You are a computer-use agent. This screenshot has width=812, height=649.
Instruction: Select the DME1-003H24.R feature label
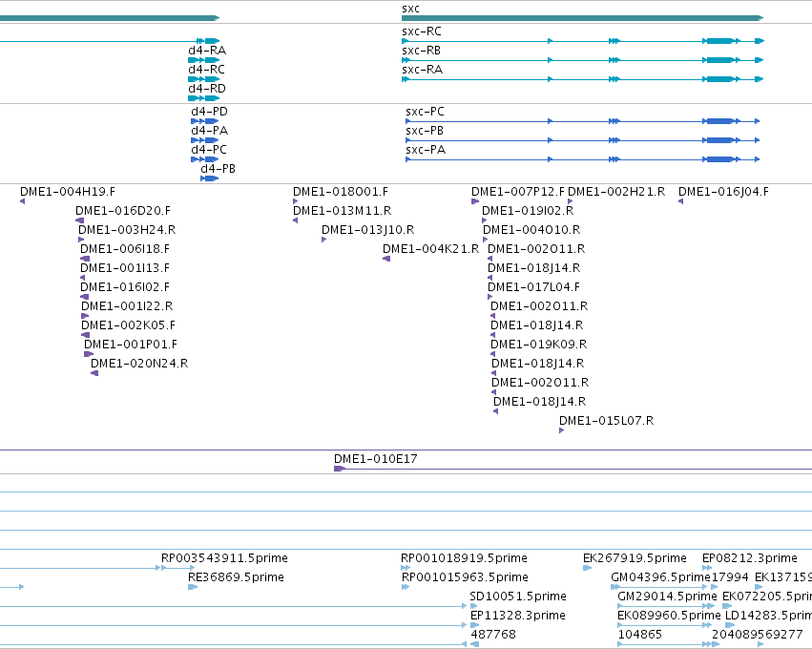tap(127, 231)
